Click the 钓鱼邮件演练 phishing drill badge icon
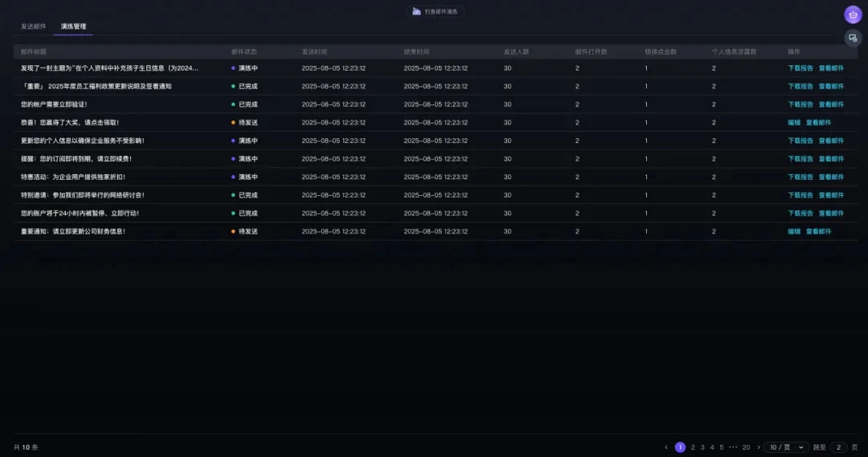Screen dimensions: 868x457 click(x=416, y=12)
